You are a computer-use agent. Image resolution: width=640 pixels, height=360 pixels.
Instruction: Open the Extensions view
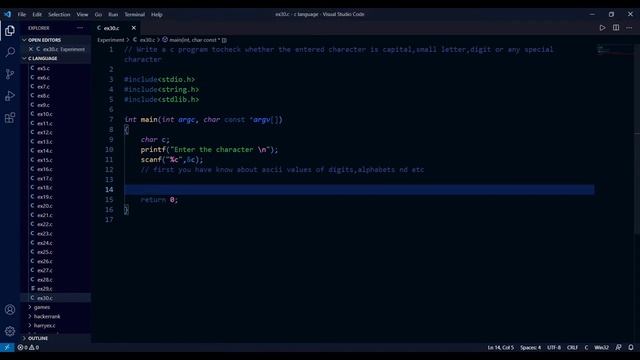click(x=10, y=118)
